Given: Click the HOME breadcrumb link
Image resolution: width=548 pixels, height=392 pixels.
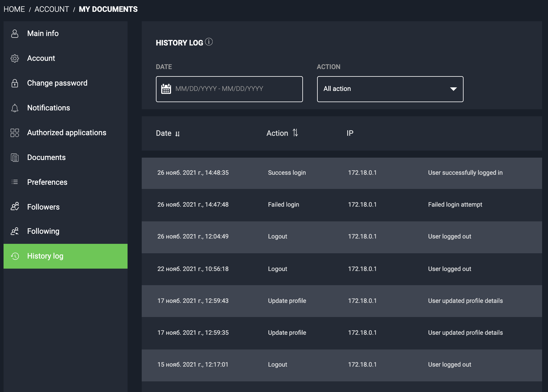Looking at the screenshot, I should [x=14, y=9].
